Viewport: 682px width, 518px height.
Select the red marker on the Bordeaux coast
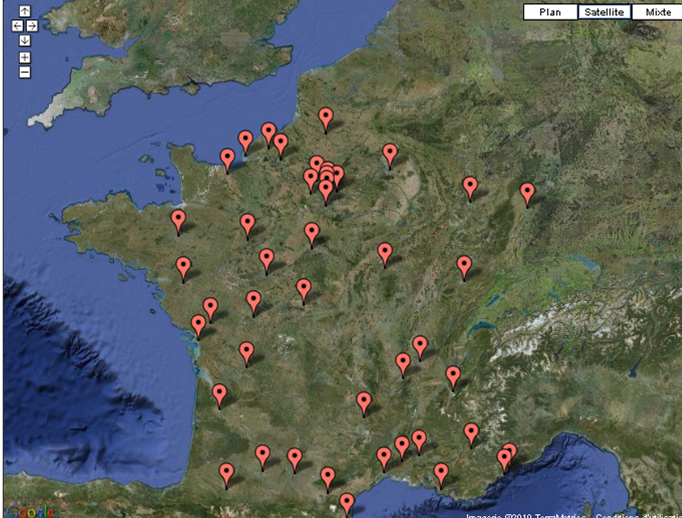pyautogui.click(x=219, y=394)
